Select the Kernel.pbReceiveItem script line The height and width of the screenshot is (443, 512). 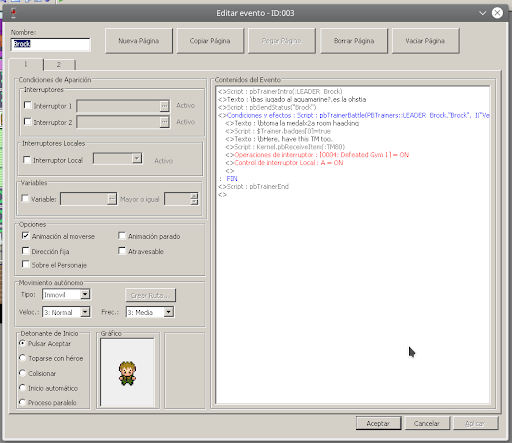(285, 147)
